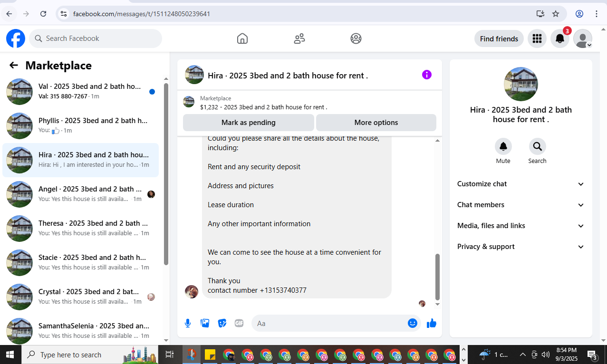
Task: Open the Stacie conversation
Action: 81,263
